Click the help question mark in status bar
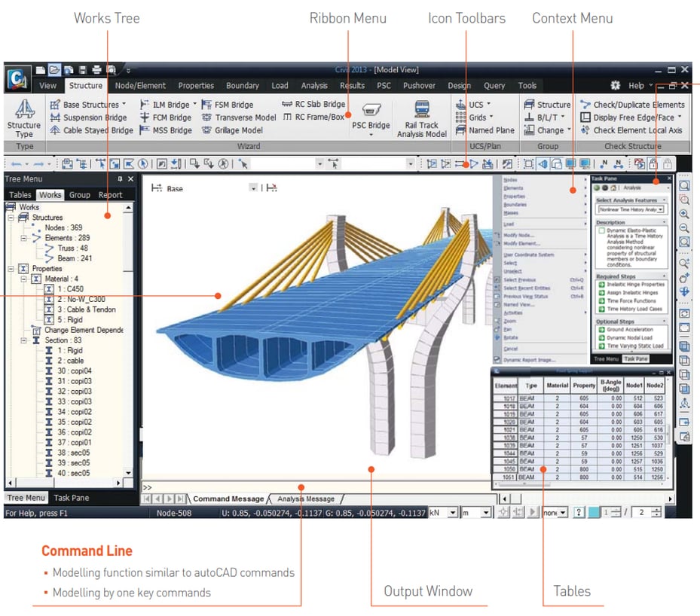Viewport: 700px width, 616px height. pos(579,512)
